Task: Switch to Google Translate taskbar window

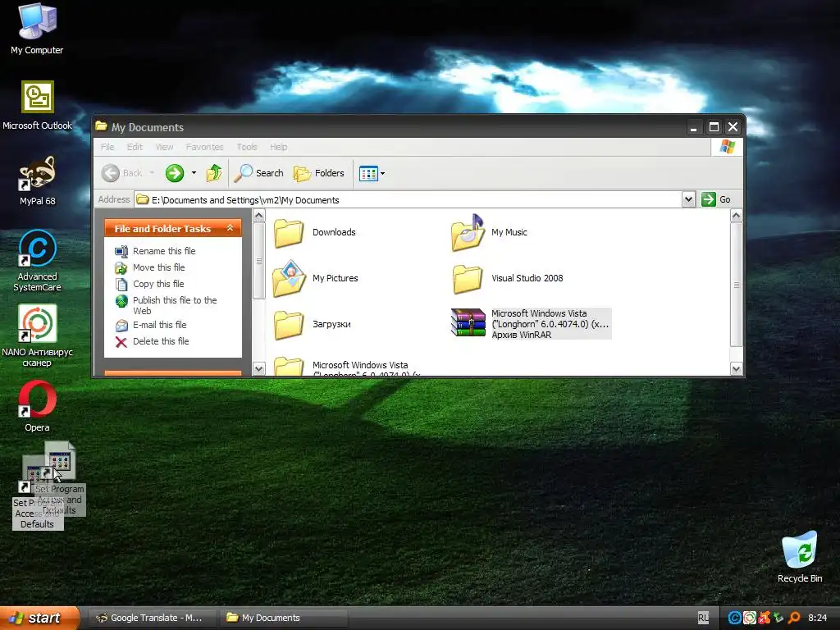Action: pos(152,618)
